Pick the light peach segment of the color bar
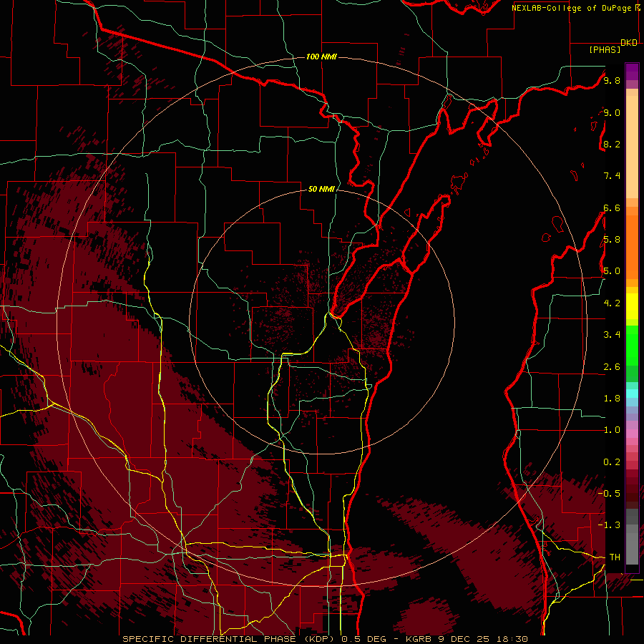The width and height of the screenshot is (644, 644). coord(632,147)
